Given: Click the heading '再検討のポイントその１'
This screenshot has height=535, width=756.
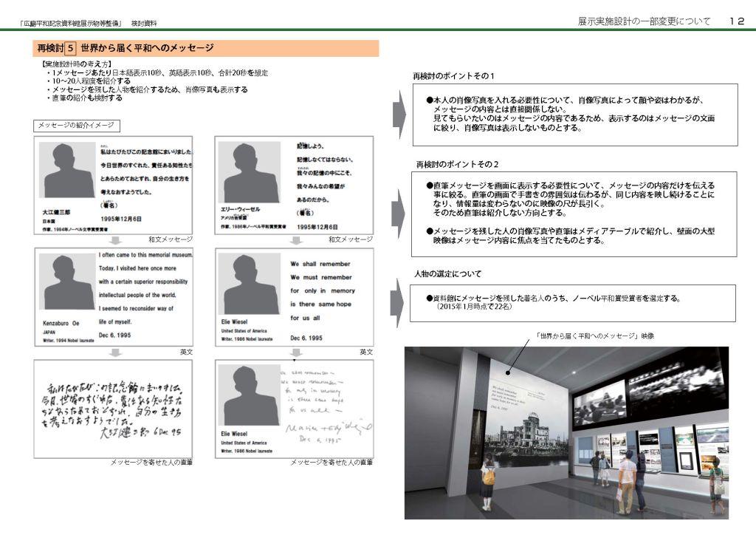Looking at the screenshot, I should point(454,76).
